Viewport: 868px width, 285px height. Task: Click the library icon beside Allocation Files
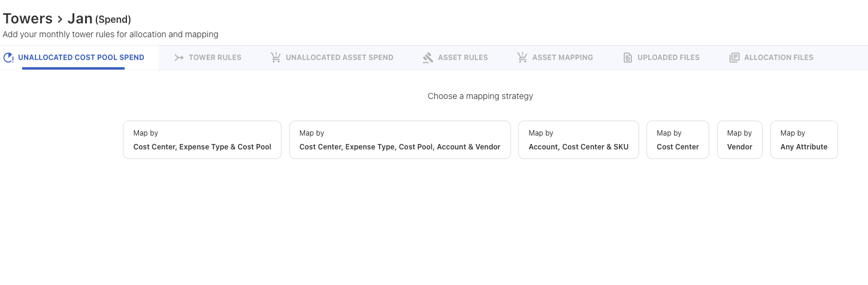coord(734,58)
